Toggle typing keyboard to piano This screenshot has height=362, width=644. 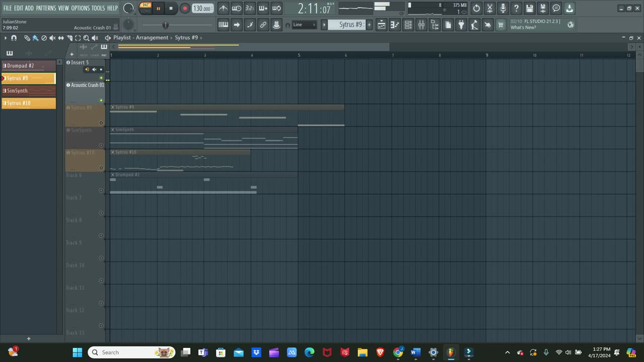click(x=223, y=25)
